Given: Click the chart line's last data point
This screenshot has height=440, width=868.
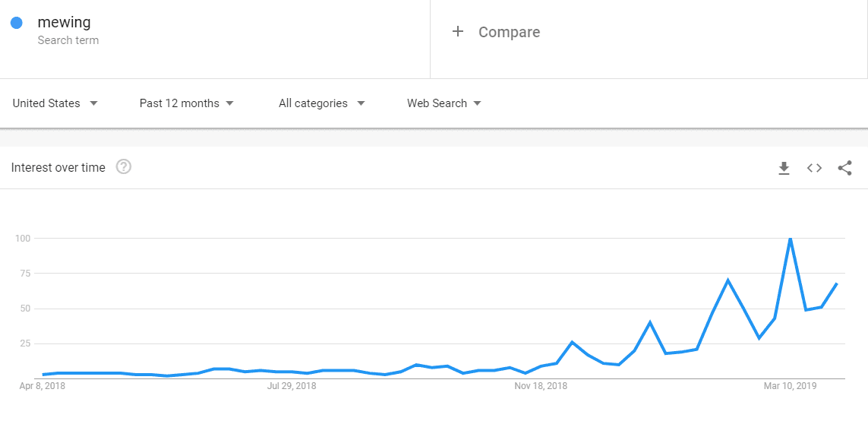Looking at the screenshot, I should coord(836,283).
